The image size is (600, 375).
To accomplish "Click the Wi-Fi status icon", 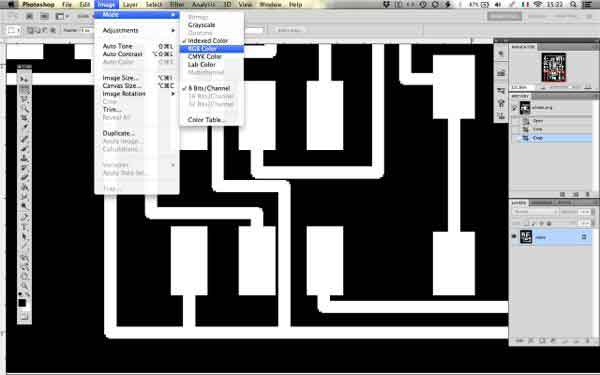I will point(538,5).
